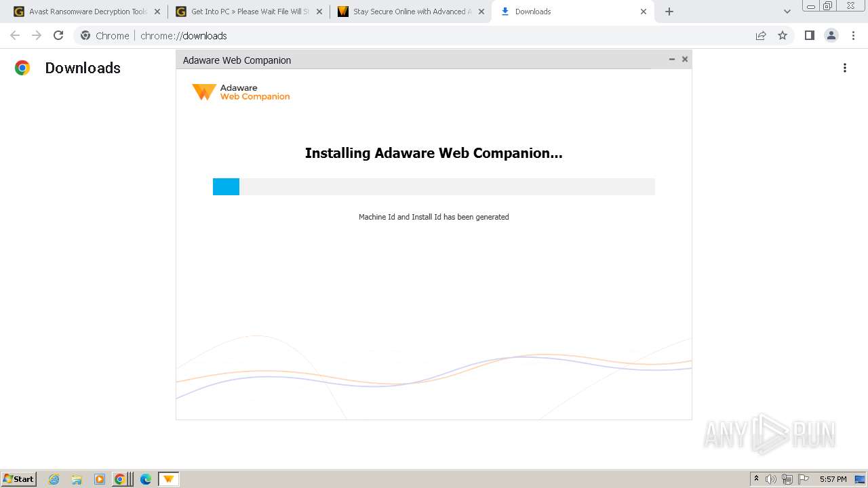Minimize the Adaware Web Companion installer
This screenshot has height=488, width=868.
tap(672, 59)
